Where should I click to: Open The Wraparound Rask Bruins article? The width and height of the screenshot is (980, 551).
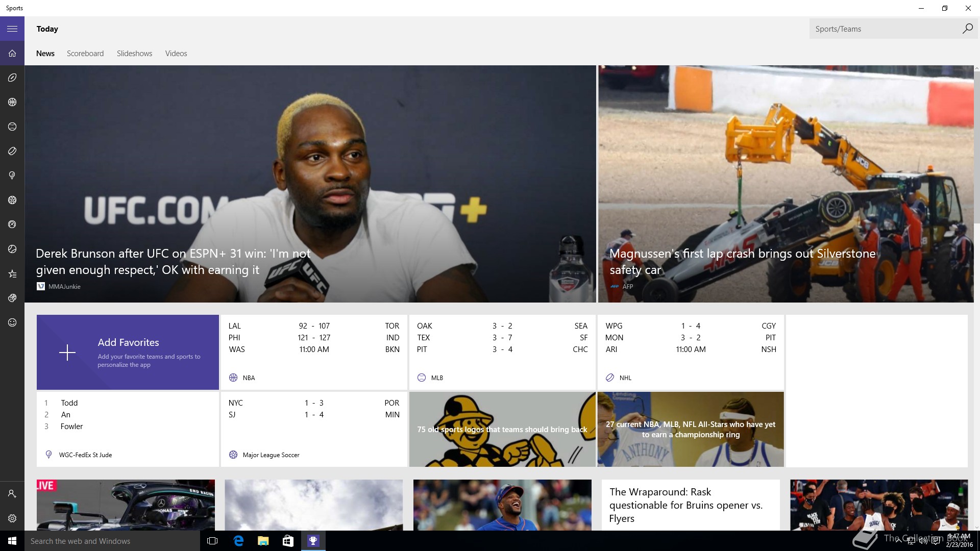click(x=691, y=505)
